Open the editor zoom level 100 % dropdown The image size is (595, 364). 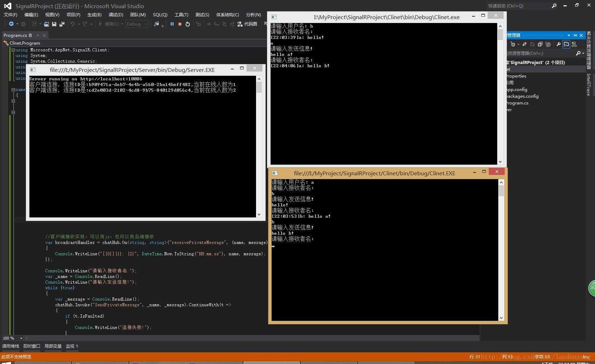click(21, 338)
